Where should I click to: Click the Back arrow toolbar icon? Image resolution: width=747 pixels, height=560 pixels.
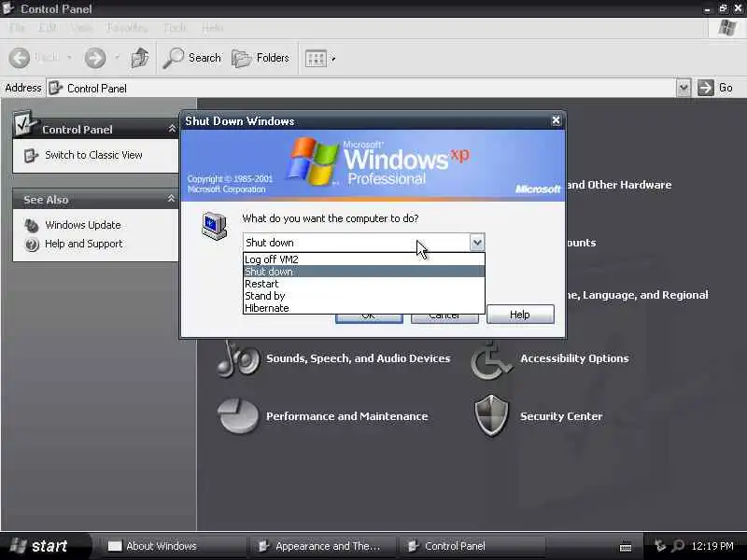click(x=20, y=58)
